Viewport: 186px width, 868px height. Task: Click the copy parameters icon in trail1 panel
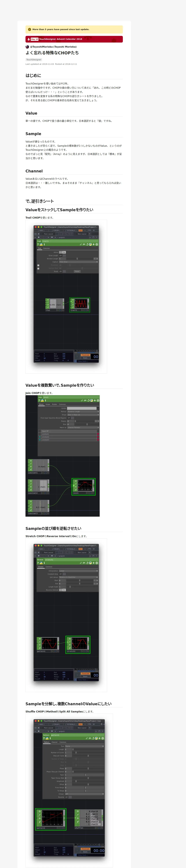87,245
